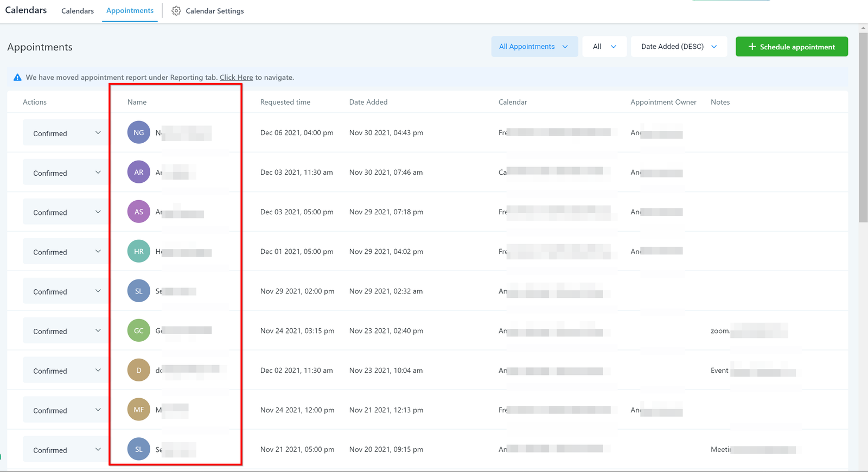Click the Calendar Settings gear icon
The image size is (868, 472).
click(x=176, y=11)
